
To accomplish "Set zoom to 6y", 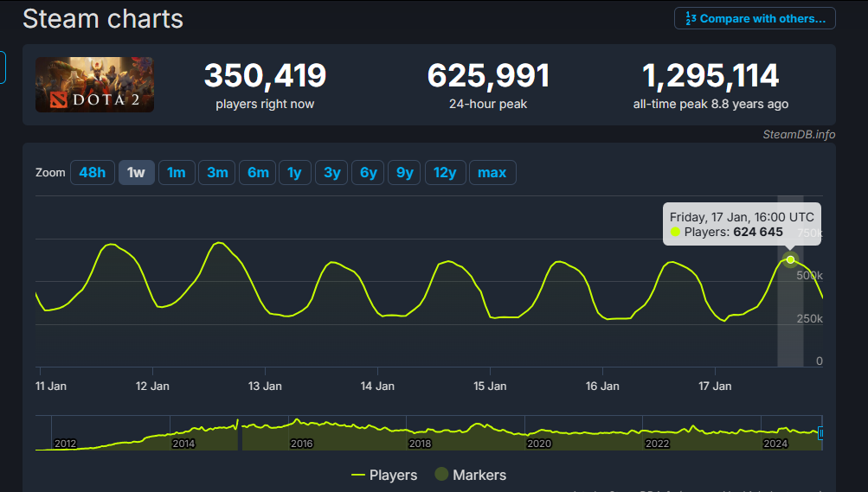I will click(x=368, y=172).
